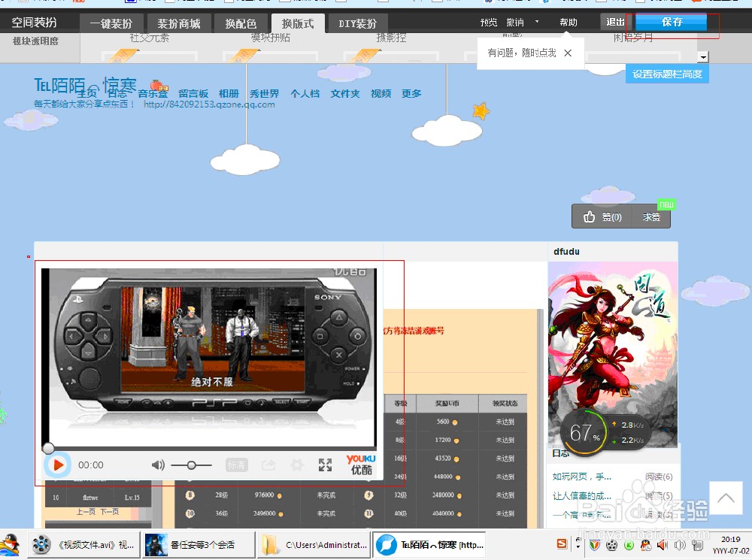Switch to 视频文件.avi taskbar window

coord(84,545)
